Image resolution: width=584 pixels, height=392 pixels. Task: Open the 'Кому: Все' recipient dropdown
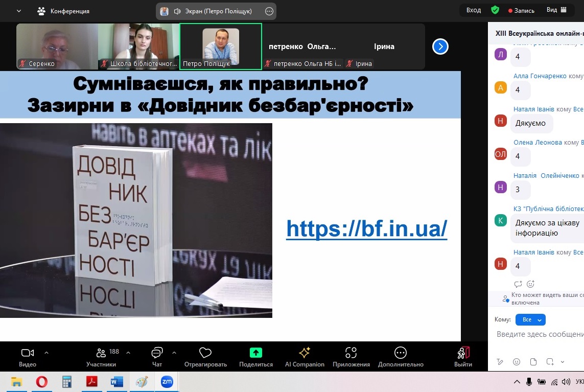(530, 320)
